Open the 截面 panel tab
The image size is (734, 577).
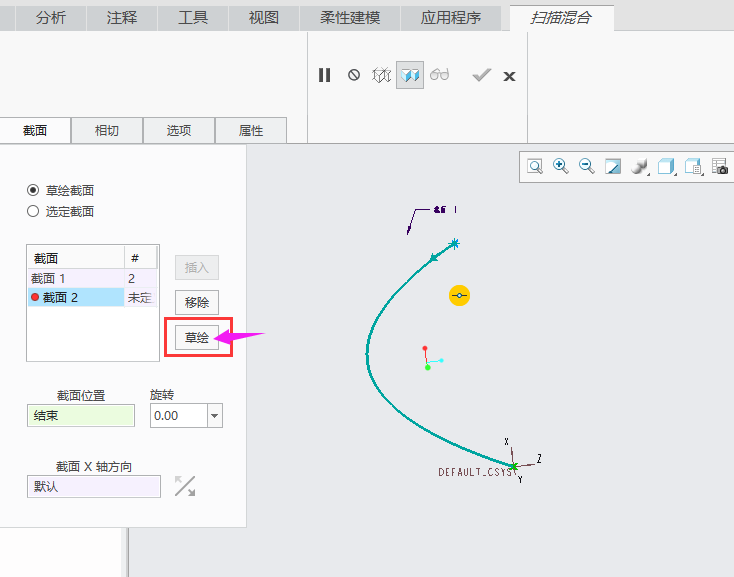coord(35,131)
